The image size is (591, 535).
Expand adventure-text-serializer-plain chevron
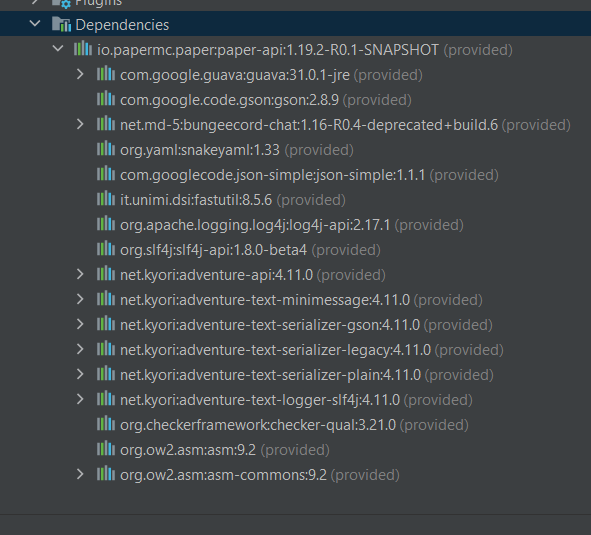coord(80,374)
